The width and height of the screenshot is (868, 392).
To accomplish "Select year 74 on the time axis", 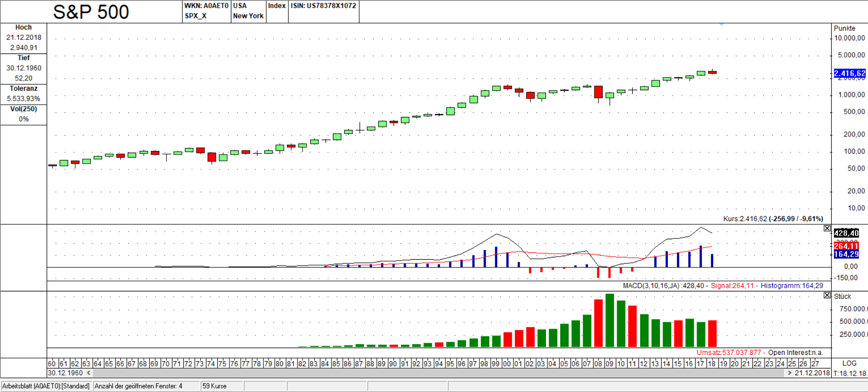I will 211,363.
